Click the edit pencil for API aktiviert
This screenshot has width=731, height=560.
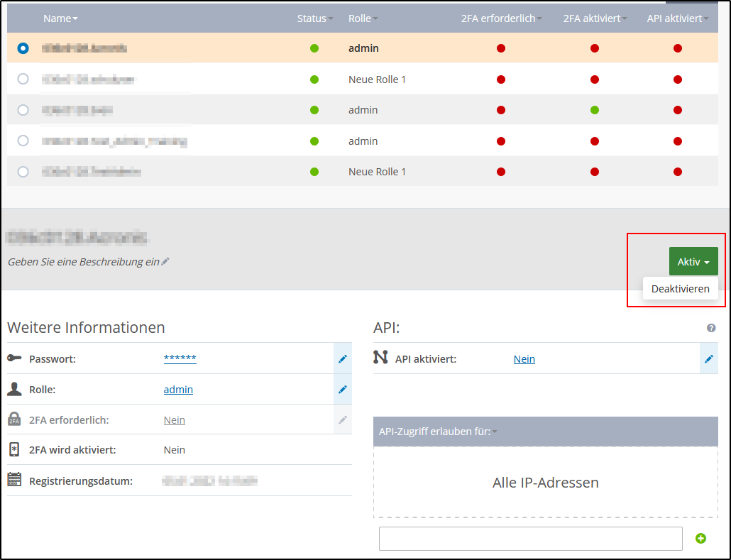708,359
